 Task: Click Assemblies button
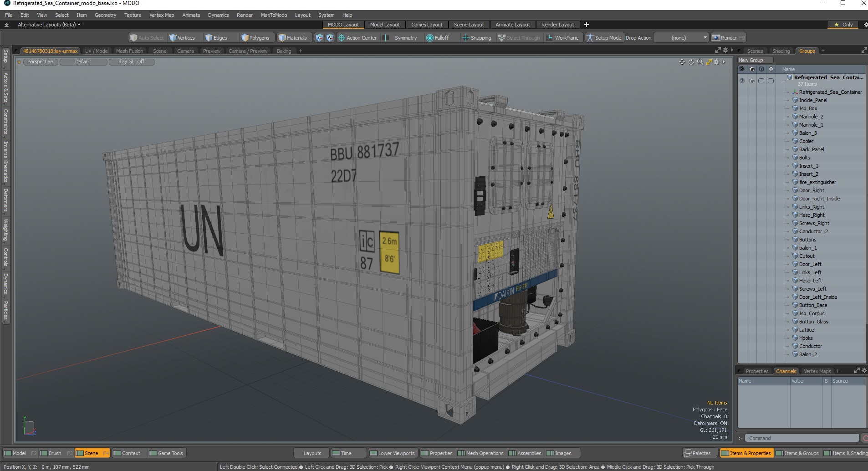pyautogui.click(x=525, y=453)
